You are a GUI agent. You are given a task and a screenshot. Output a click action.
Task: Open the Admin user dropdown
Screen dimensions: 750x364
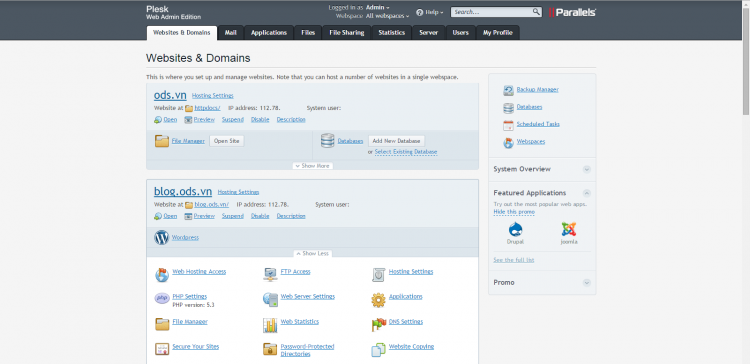[x=377, y=8]
